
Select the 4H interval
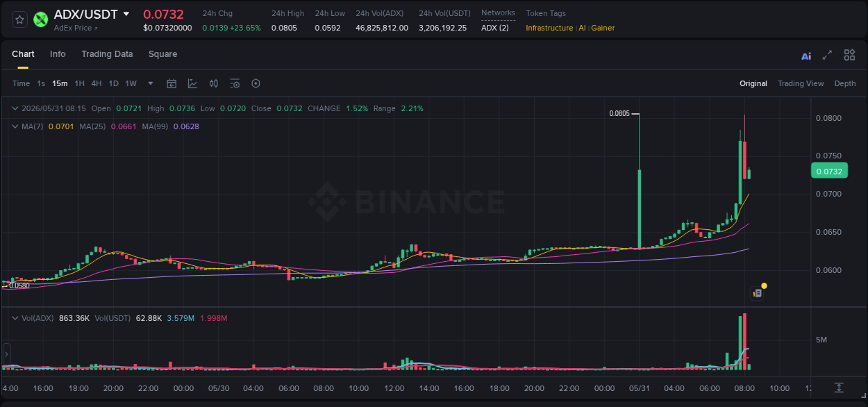point(97,83)
